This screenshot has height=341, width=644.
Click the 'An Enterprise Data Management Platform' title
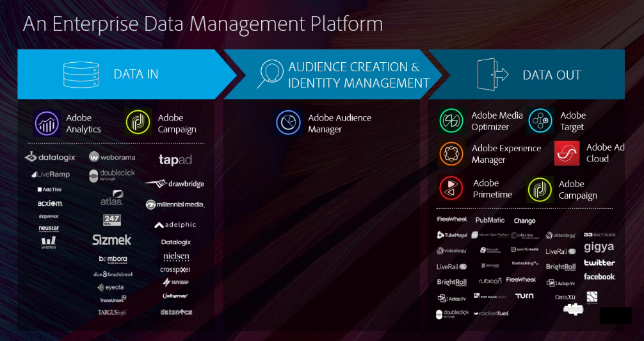(203, 24)
